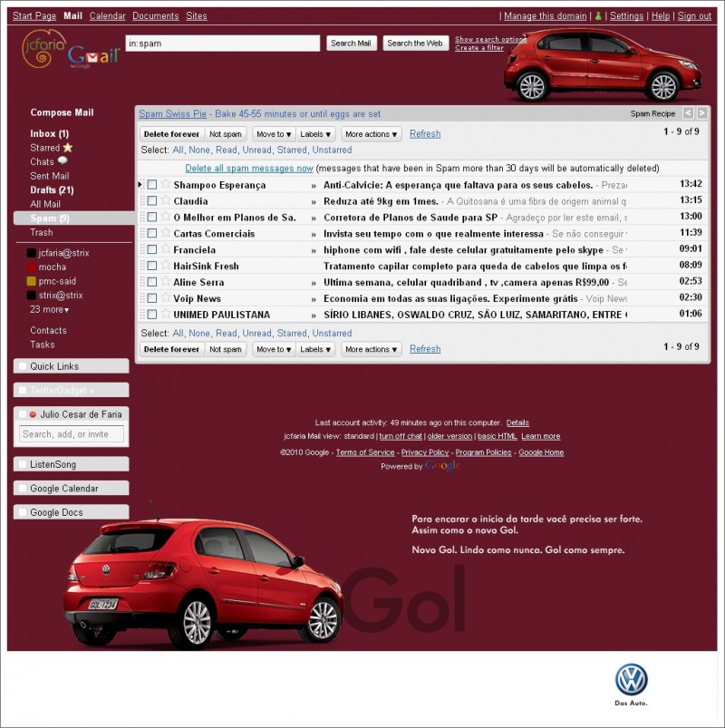The image size is (725, 728).
Task: Select the Aline Serra checkbox
Action: point(151,282)
